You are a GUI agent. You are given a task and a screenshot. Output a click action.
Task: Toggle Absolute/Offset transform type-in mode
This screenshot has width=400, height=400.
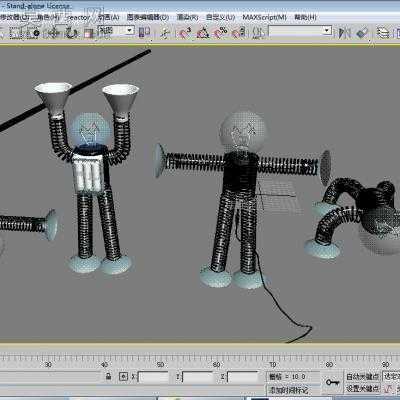(x=123, y=377)
